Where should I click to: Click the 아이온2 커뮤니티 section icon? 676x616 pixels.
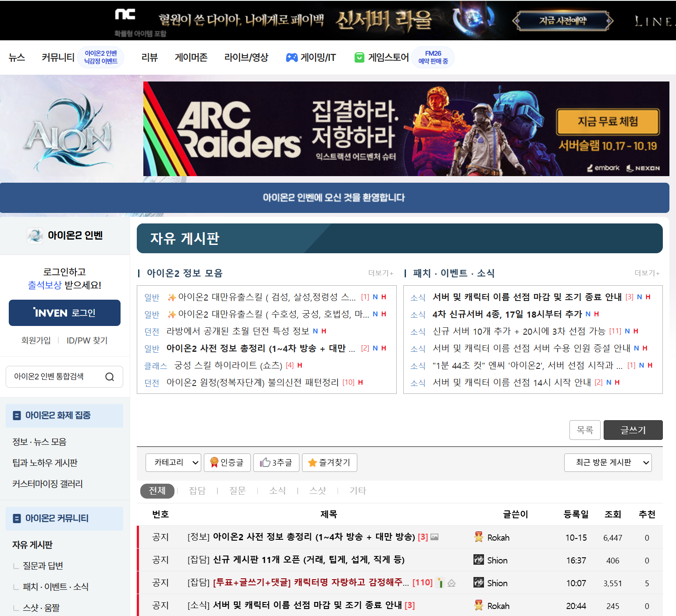[17, 519]
